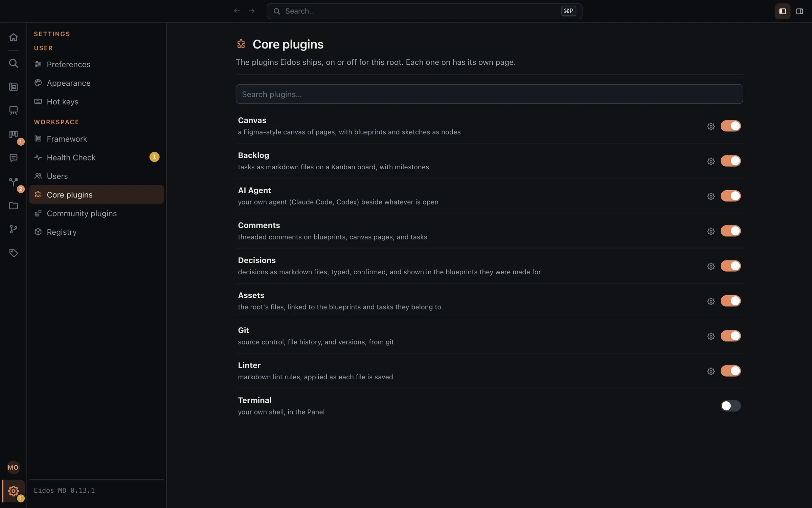
Task: Disable the Linter plugin toggle
Action: point(730,371)
